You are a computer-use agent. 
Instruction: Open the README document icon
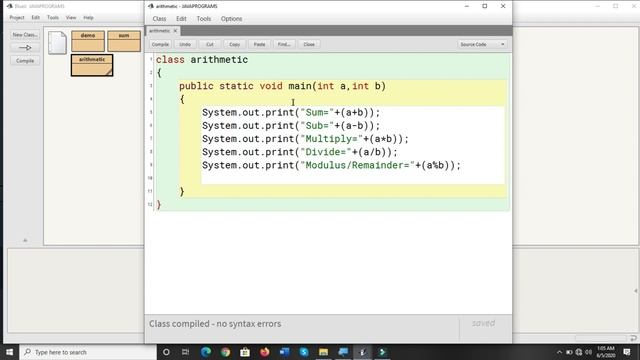pos(57,42)
